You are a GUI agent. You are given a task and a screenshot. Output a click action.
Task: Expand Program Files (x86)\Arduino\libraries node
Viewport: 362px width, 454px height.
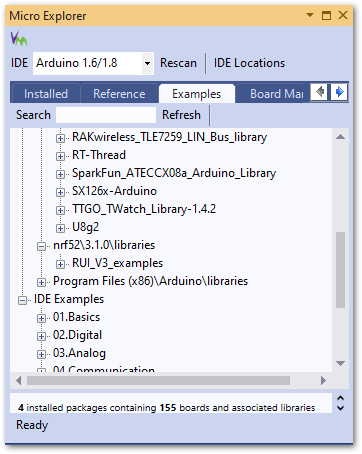pos(41,282)
